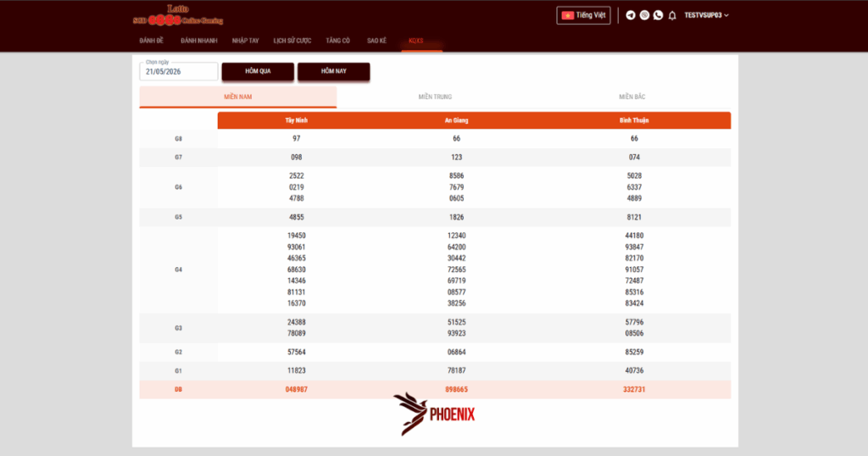Viewport: 868px width, 456px height.
Task: Select Bình Thuận G4 number 83424
Action: 634,303
